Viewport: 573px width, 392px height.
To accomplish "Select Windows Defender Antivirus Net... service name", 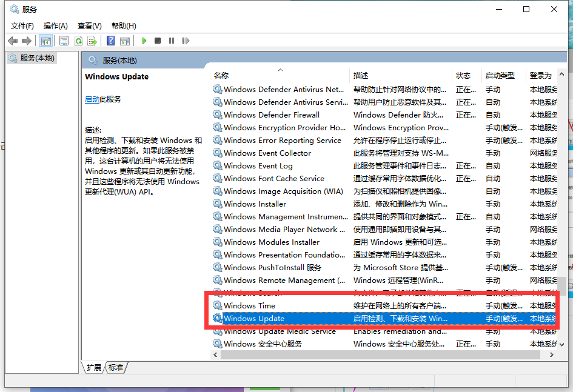I will pos(284,90).
